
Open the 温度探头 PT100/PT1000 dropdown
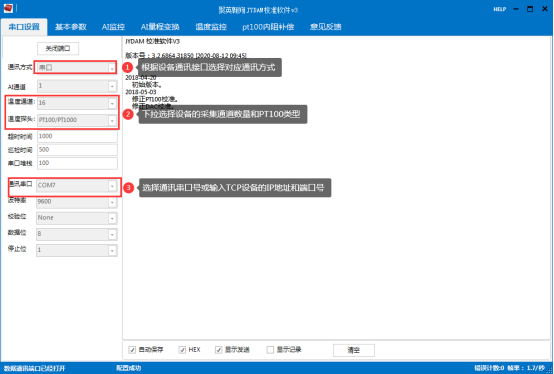tap(77, 120)
